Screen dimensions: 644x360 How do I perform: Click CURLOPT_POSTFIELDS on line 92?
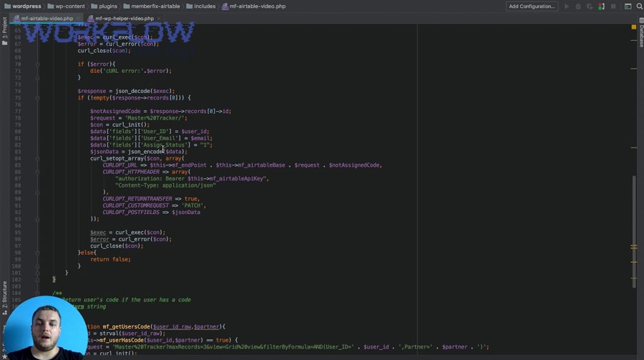[131, 213]
